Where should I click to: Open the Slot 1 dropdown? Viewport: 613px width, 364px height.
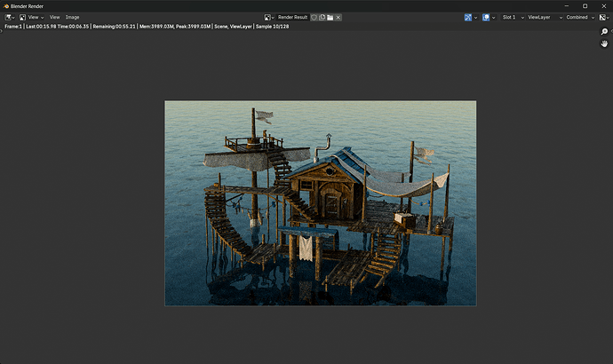(513, 17)
